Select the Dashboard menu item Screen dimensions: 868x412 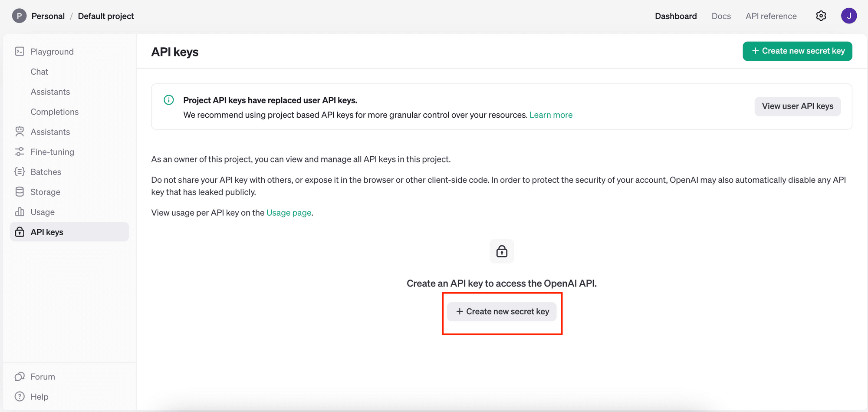pos(676,16)
